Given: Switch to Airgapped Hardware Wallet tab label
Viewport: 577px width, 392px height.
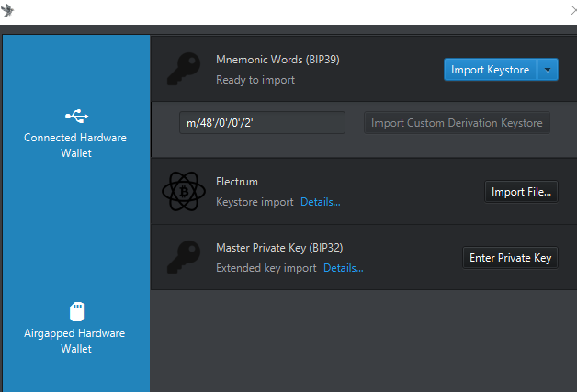Looking at the screenshot, I should click(74, 341).
